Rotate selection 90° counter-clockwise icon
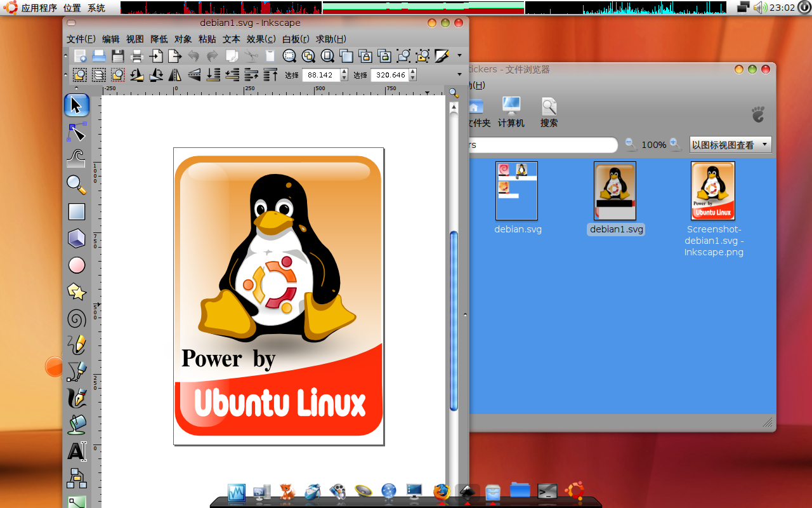Image resolution: width=812 pixels, height=508 pixels. [x=137, y=75]
